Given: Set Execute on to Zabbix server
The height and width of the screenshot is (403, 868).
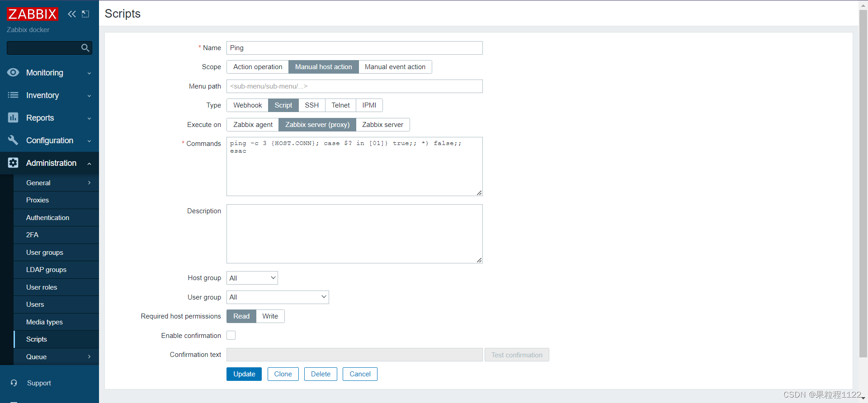Looking at the screenshot, I should [x=382, y=125].
